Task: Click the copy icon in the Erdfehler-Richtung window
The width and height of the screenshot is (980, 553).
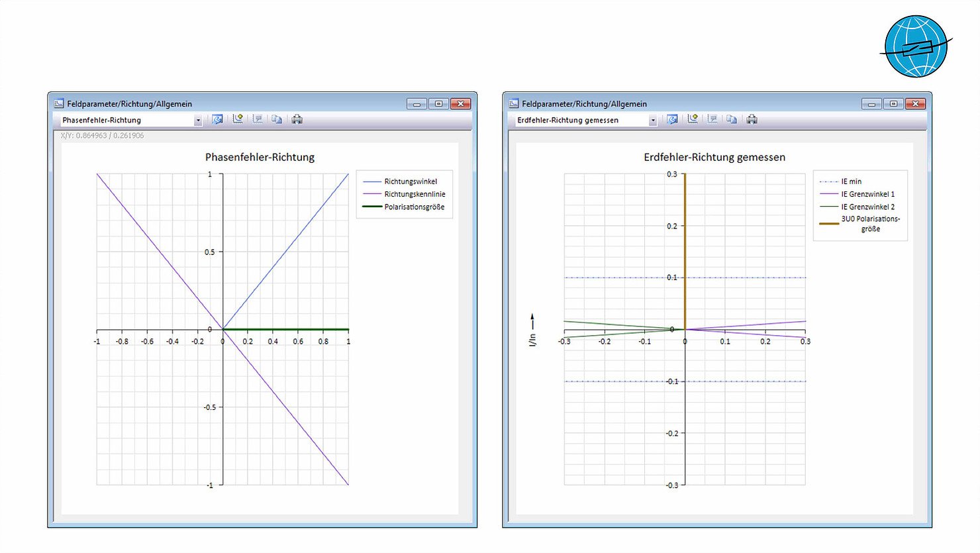Action: (x=732, y=119)
